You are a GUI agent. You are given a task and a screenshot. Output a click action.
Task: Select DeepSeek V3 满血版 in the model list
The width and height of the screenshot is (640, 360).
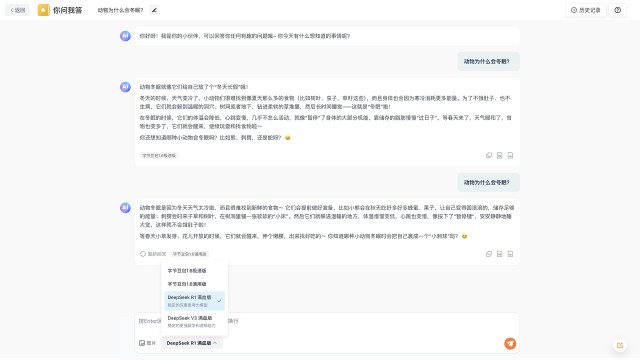[195, 322]
